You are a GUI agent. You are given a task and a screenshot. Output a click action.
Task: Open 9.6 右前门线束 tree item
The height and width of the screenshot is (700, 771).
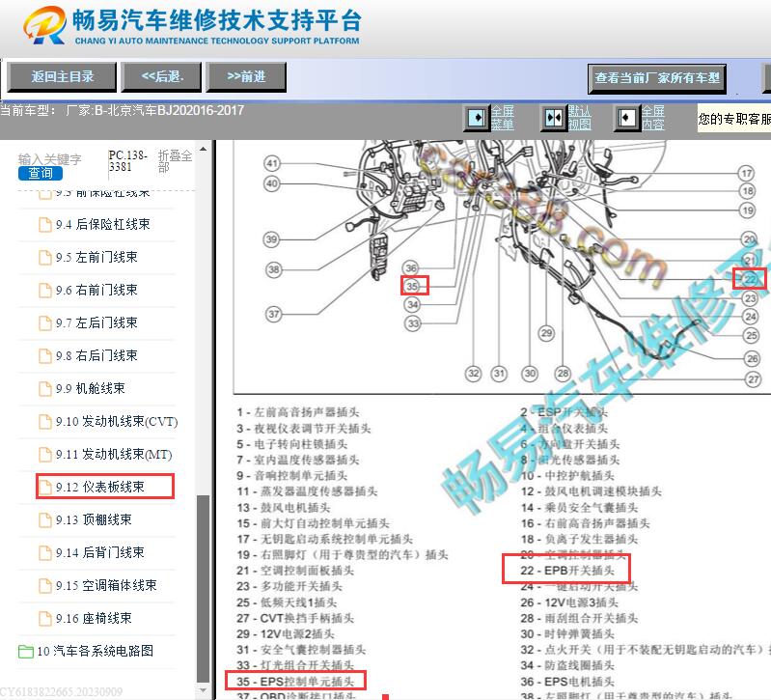point(96,291)
